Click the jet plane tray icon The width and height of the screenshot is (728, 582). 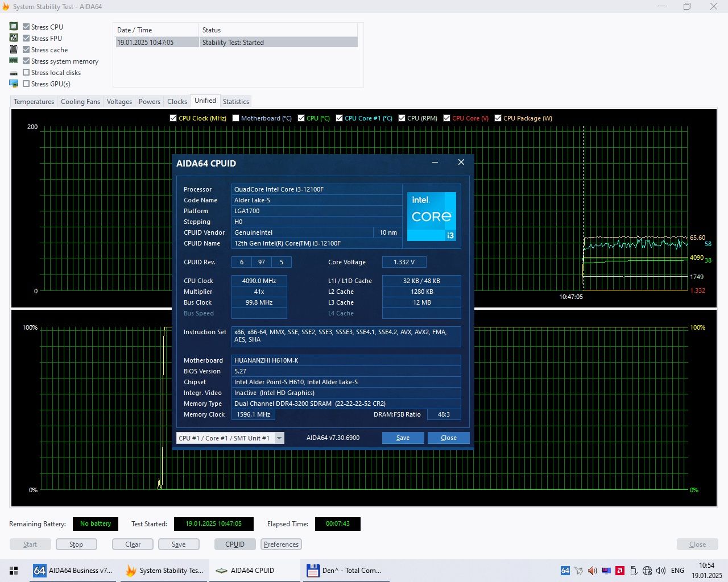(x=579, y=571)
